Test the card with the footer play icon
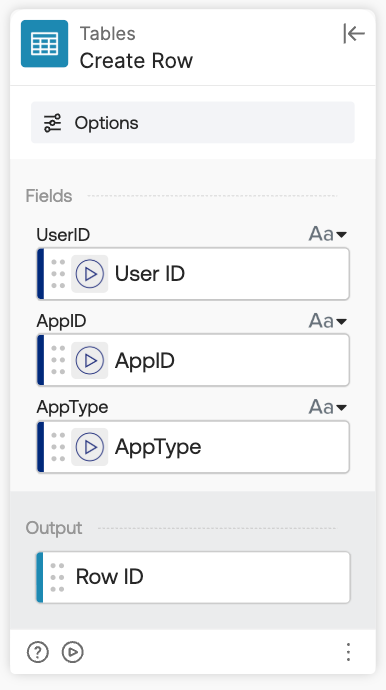The width and height of the screenshot is (386, 690). point(73,652)
